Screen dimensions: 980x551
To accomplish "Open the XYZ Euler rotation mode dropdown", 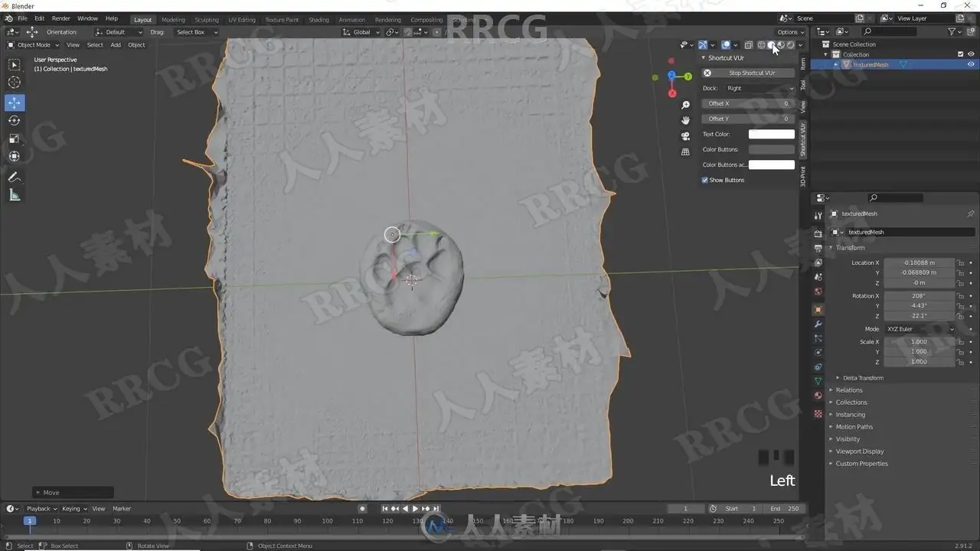I will (920, 329).
